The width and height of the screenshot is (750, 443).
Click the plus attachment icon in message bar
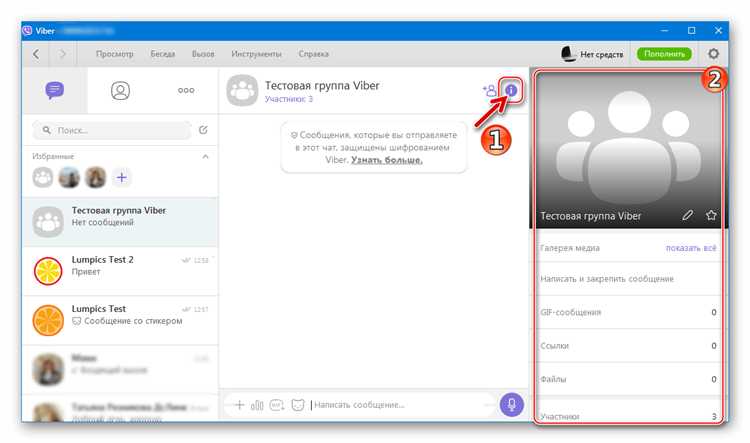coord(239,405)
